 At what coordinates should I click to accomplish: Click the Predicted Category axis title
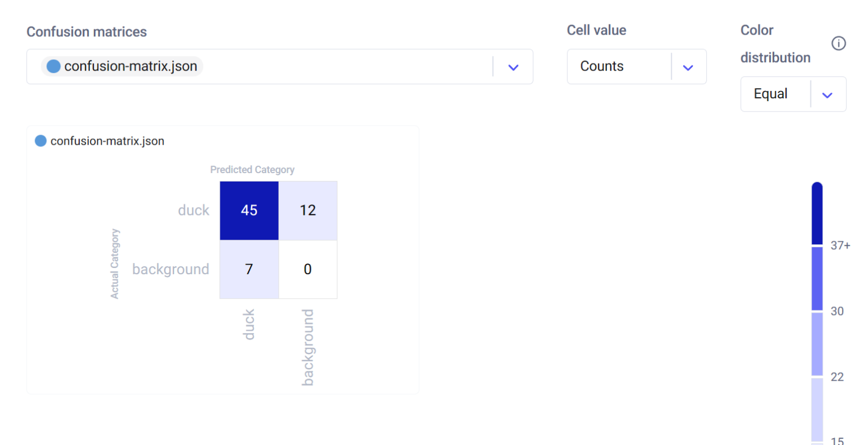point(252,170)
